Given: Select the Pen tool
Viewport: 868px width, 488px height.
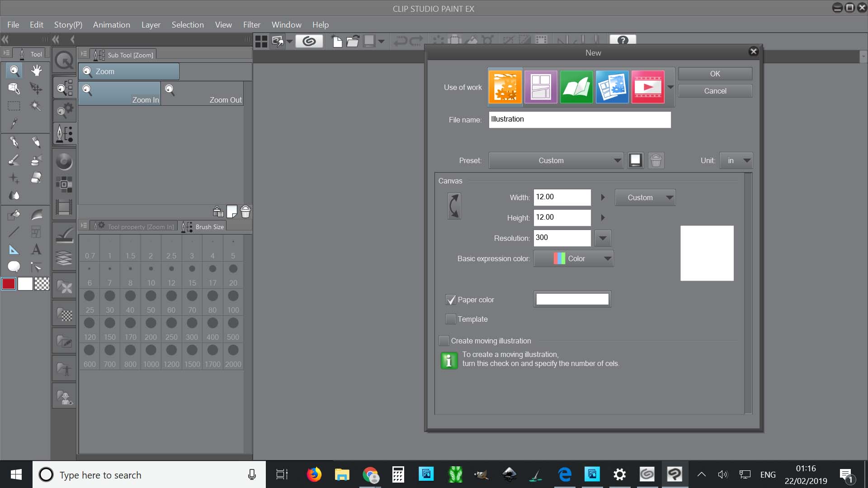Looking at the screenshot, I should [14, 142].
